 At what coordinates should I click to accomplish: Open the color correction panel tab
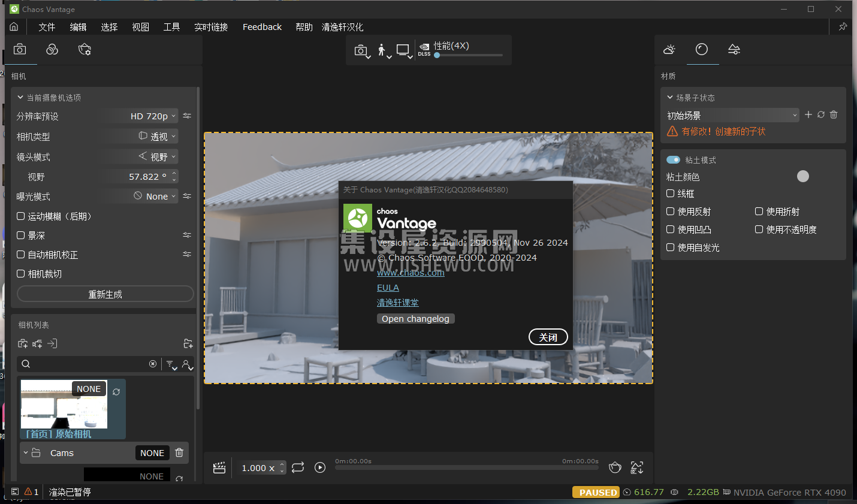[52, 50]
